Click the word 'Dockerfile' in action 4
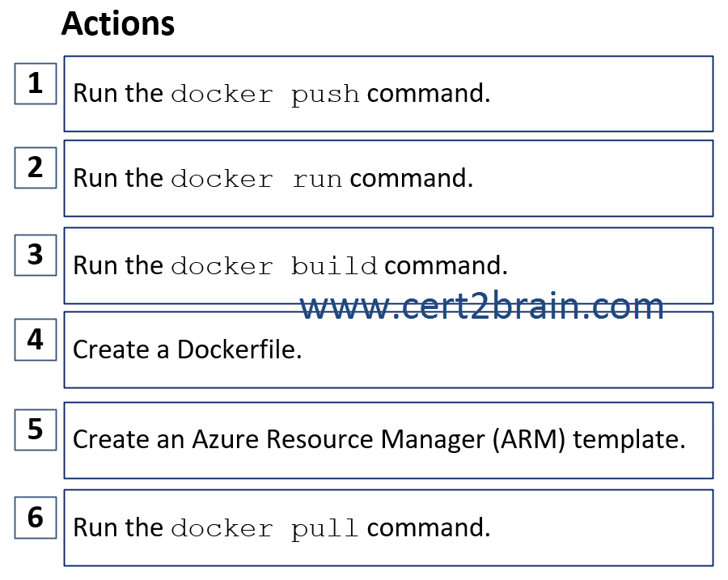The width and height of the screenshot is (728, 580). pos(239,349)
